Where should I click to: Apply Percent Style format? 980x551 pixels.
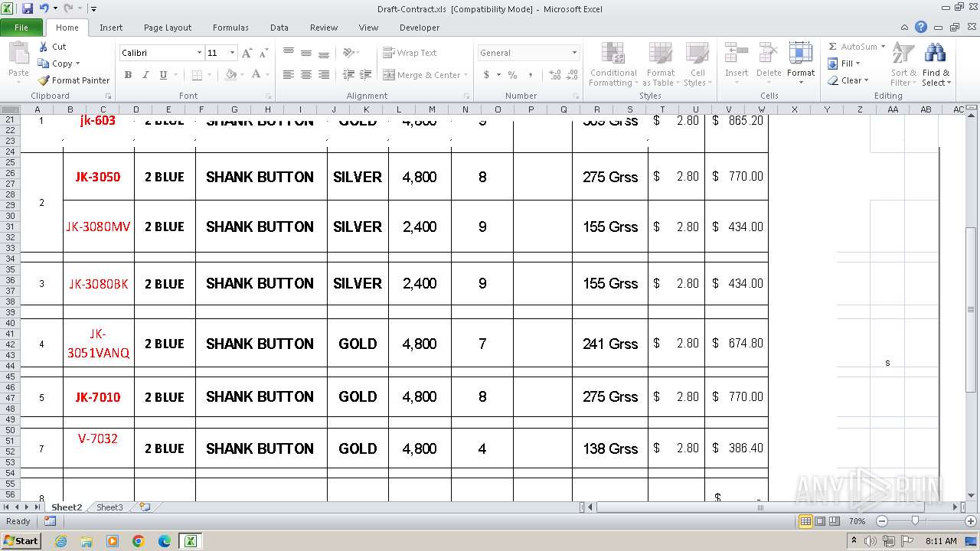tap(512, 75)
